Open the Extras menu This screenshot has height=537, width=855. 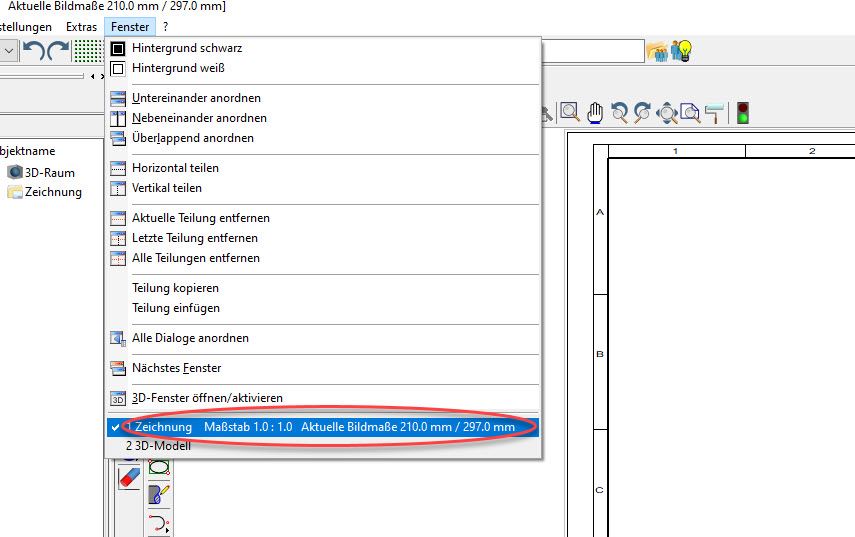coord(81,27)
